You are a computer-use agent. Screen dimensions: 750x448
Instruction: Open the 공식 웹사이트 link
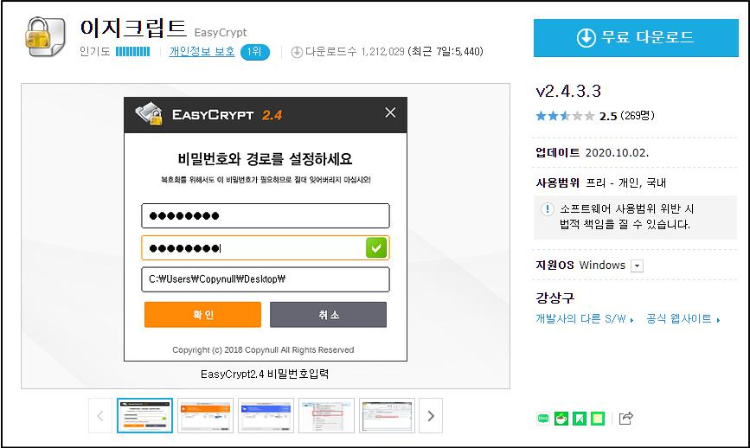(683, 319)
